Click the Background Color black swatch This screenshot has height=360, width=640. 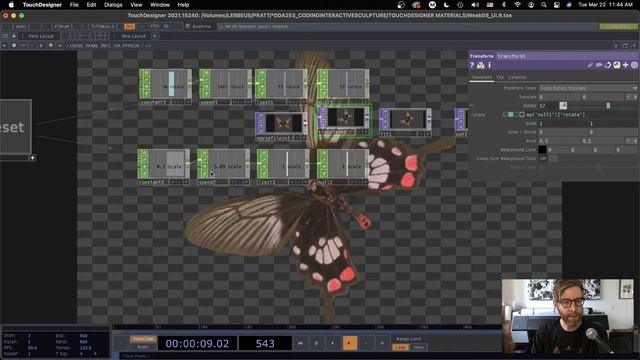(542, 150)
